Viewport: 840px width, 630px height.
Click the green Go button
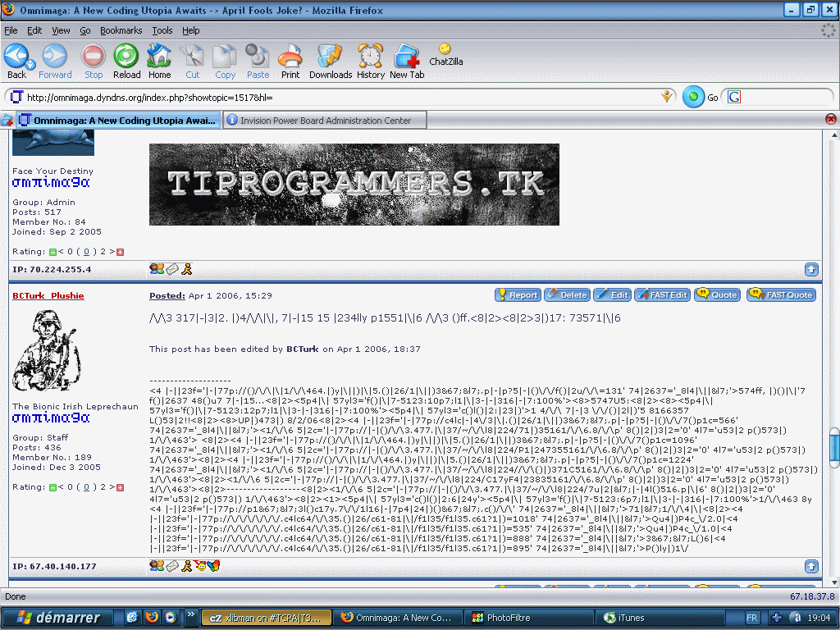coord(693,97)
